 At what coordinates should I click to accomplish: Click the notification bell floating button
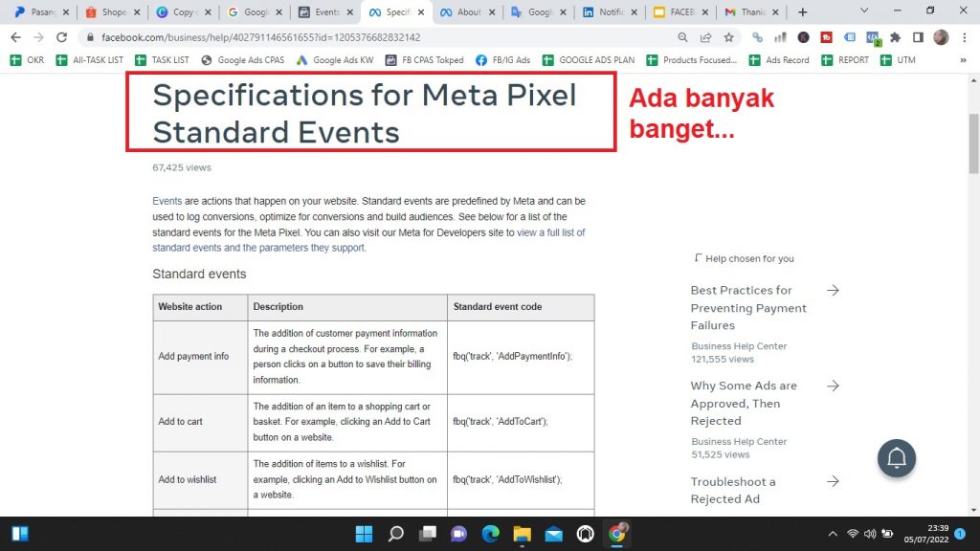pyautogui.click(x=897, y=459)
